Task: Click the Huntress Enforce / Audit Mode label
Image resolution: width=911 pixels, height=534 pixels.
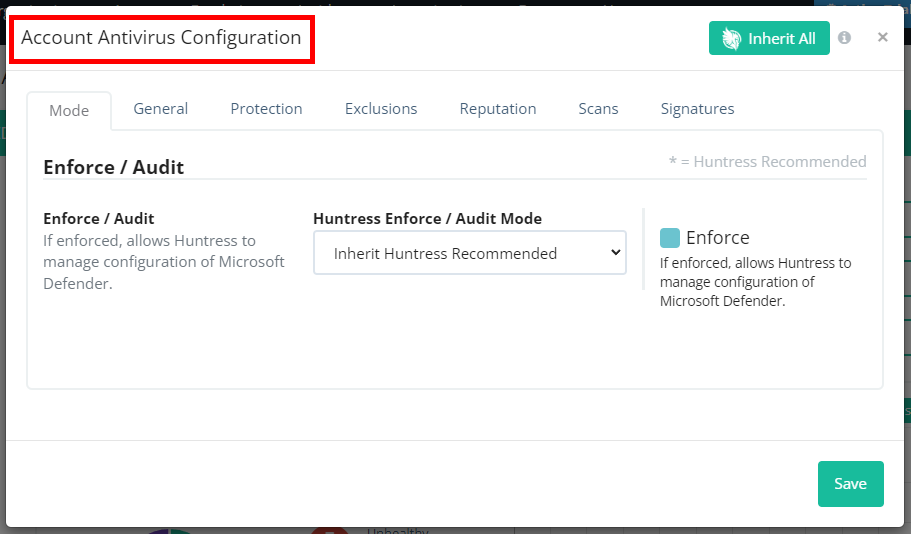Action: [427, 218]
